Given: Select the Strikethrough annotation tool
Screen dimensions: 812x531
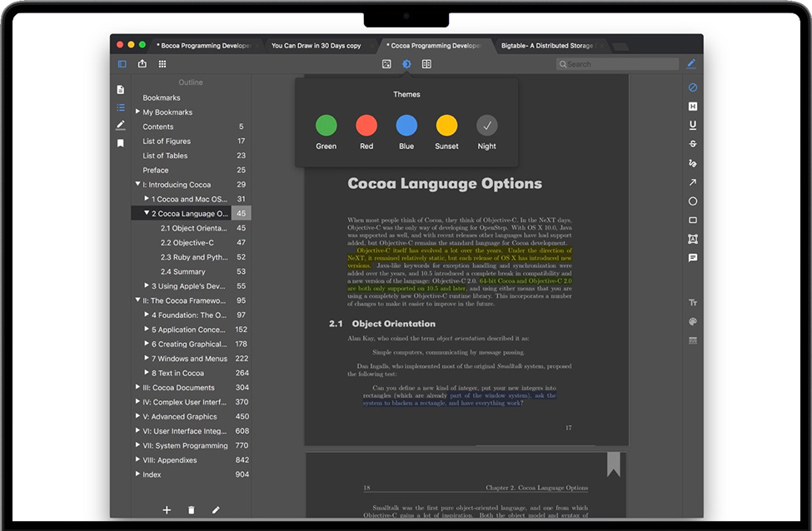Looking at the screenshot, I should 693,144.
